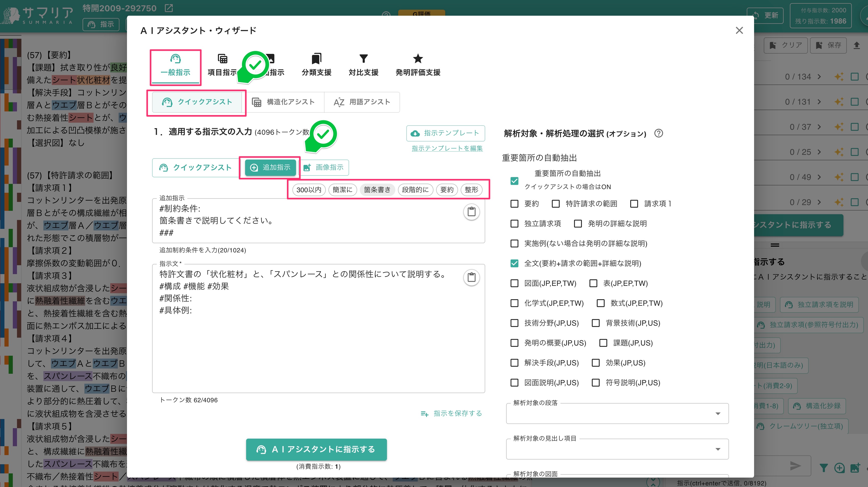Check 背景技術(JP,US) checkbox
Image resolution: width=868 pixels, height=487 pixels.
click(596, 323)
